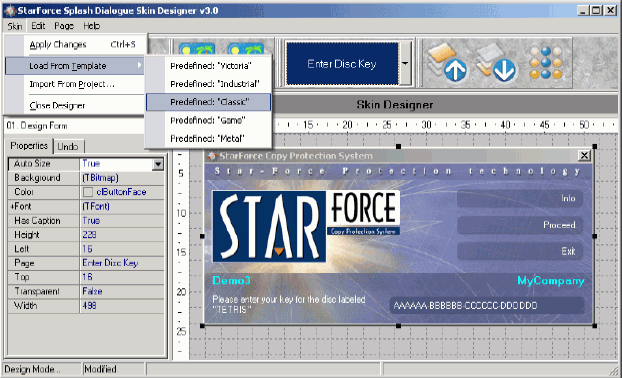Expand the Font property node
Screen dimensions: 622x378
coord(12,206)
